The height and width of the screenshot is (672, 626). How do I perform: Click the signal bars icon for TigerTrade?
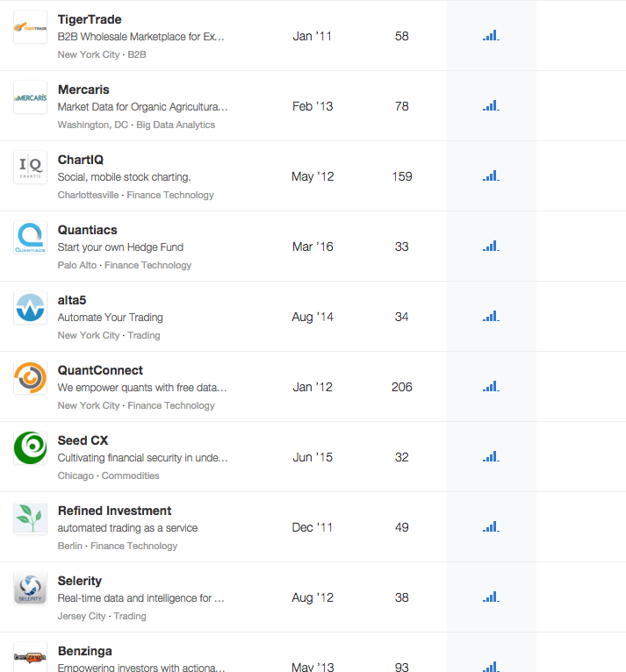point(490,36)
